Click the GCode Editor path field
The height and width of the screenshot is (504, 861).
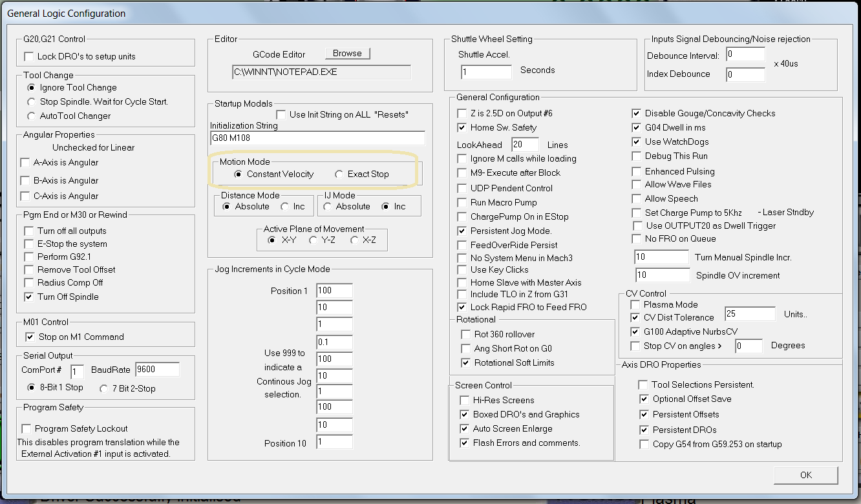321,72
